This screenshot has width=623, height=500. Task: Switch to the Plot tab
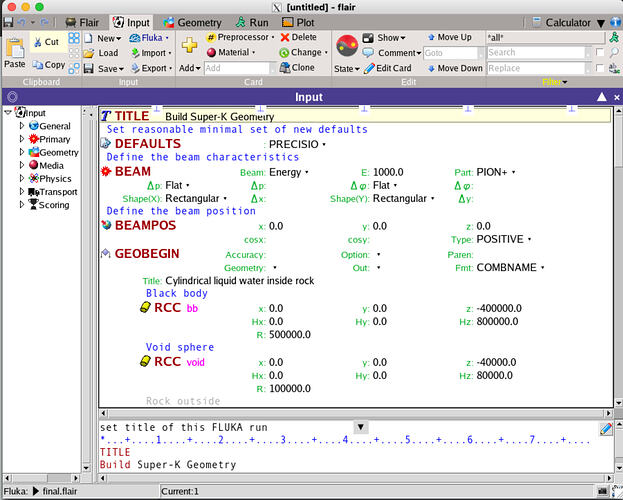point(298,23)
